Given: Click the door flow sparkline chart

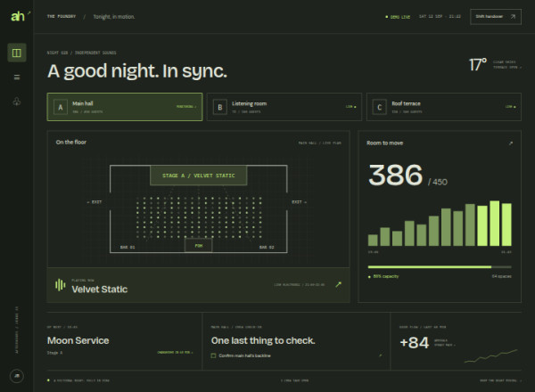Looking at the screenshot, I should click(x=490, y=355).
